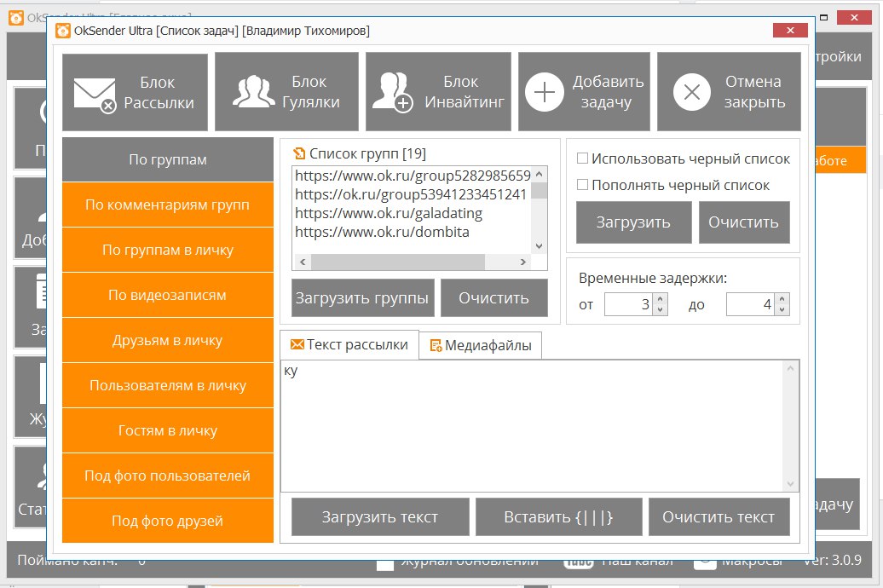Click the Добавить задачу plus icon
This screenshot has width=883, height=588.
point(545,92)
